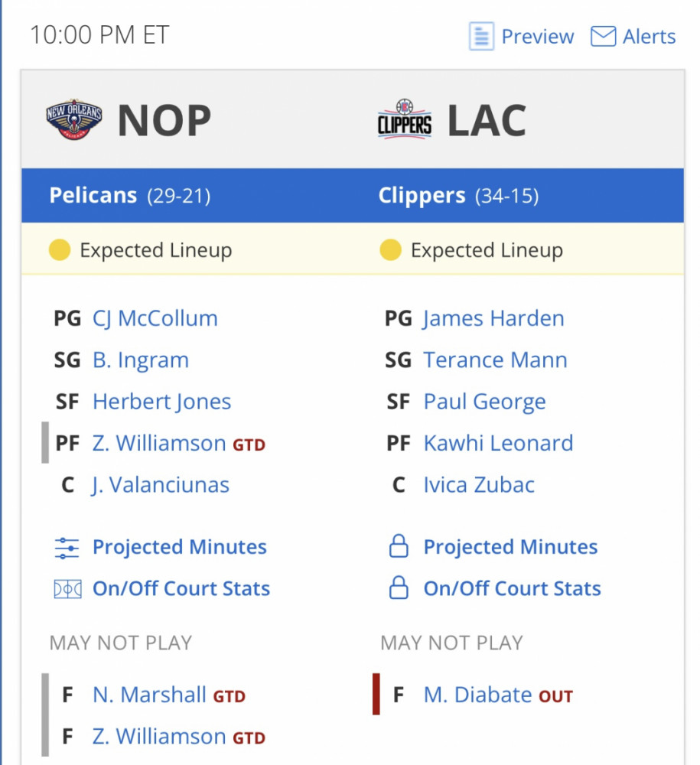Click the New Orleans Pelicans logo
This screenshot has height=765, width=700.
tap(74, 119)
